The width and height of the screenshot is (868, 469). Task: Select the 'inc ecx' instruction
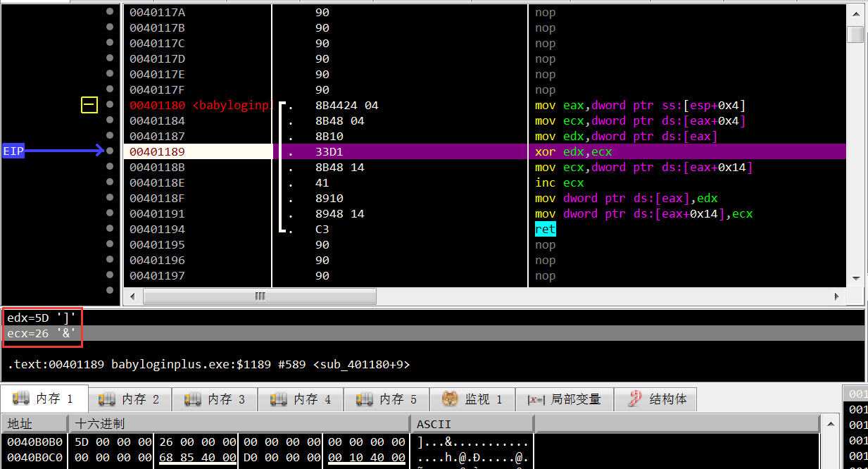tap(560, 182)
